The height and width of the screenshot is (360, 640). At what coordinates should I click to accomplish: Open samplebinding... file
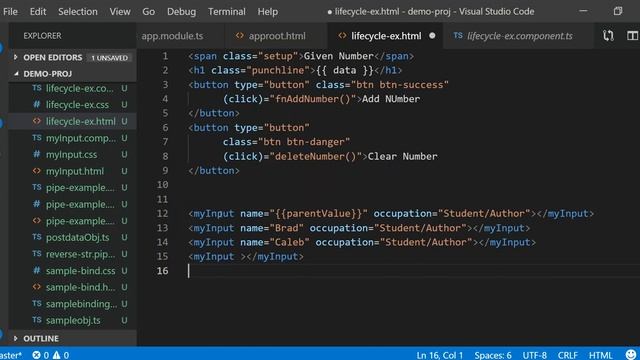click(81, 304)
